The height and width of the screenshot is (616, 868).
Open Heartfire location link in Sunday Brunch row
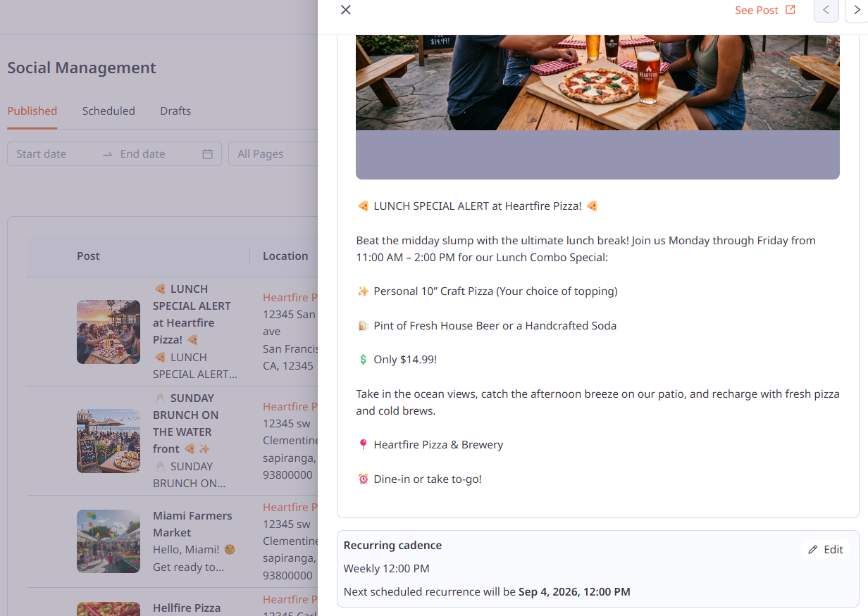click(290, 407)
